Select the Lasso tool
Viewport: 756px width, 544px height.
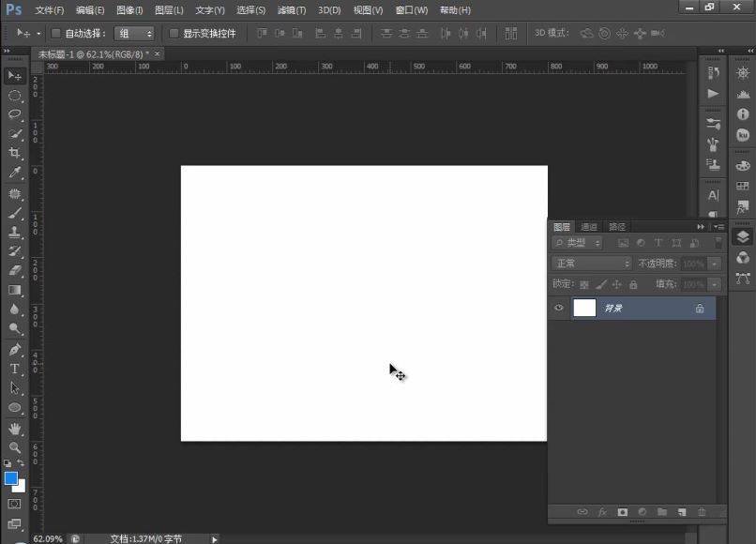point(14,114)
